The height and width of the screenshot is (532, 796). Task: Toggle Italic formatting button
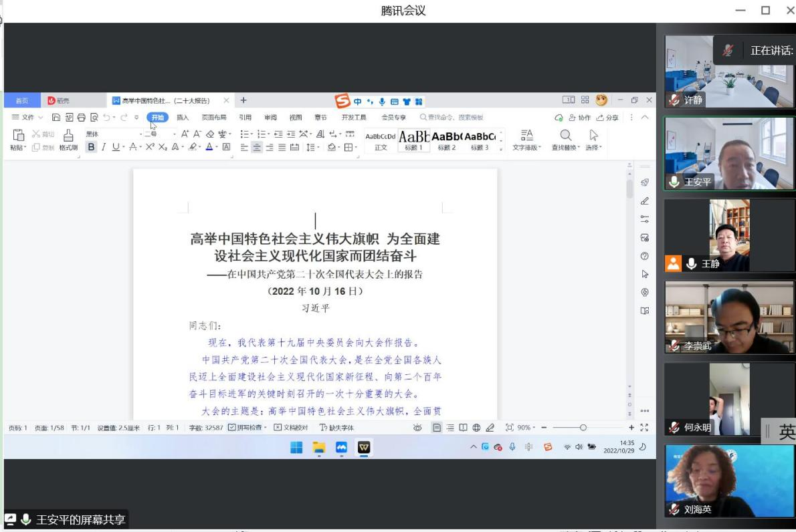104,147
